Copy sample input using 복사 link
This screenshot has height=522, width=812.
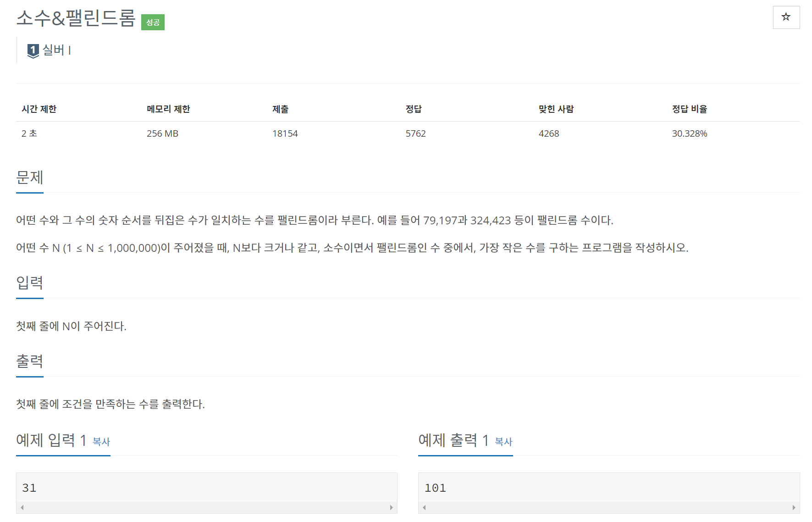coord(101,442)
